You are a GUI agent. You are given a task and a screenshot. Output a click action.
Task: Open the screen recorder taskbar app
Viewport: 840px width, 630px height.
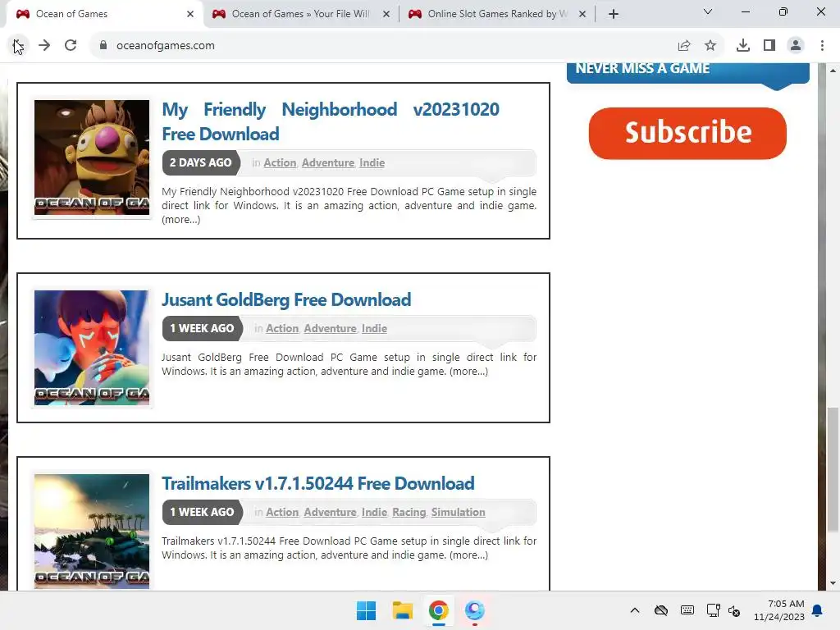coord(475,610)
